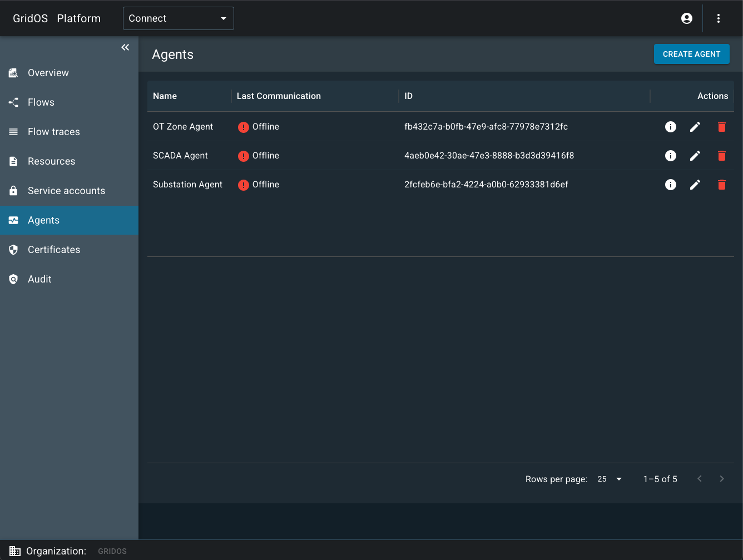Screen dimensions: 743x560
Task: View info for OT Zone Agent
Action: tap(670, 127)
